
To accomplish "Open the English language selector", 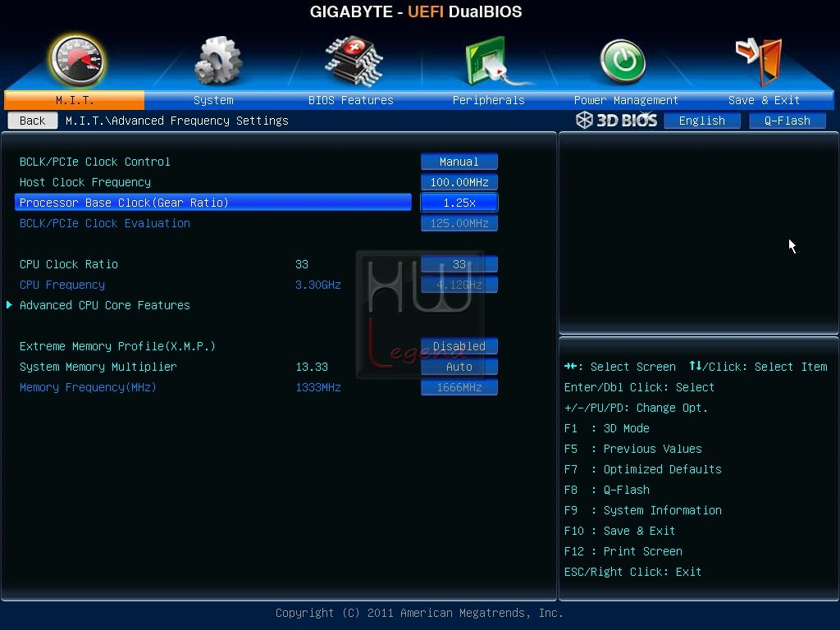I will click(702, 121).
